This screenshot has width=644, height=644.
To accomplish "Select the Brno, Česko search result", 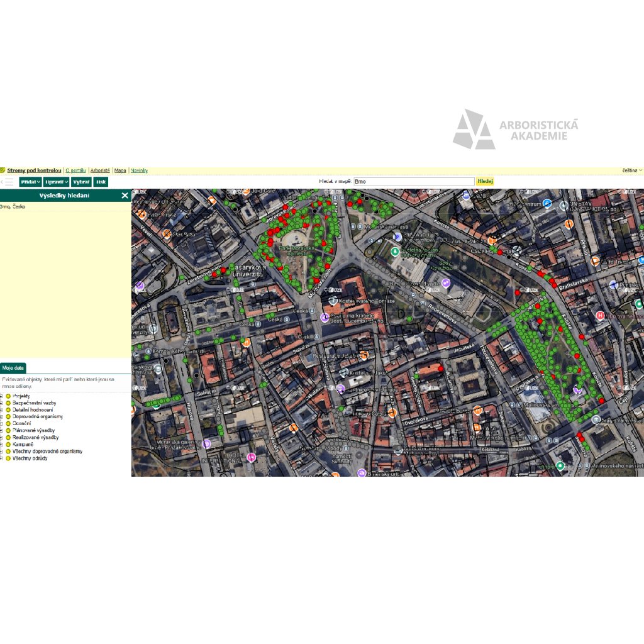I will point(13,206).
